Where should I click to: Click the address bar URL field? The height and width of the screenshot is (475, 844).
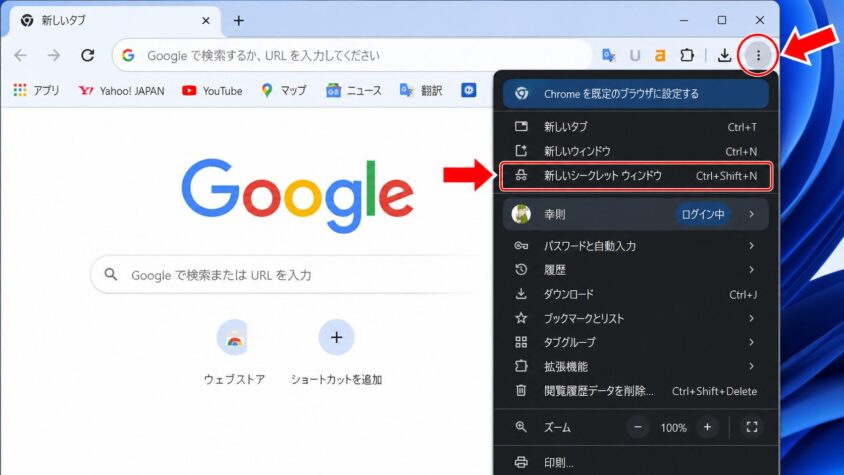[x=353, y=55]
